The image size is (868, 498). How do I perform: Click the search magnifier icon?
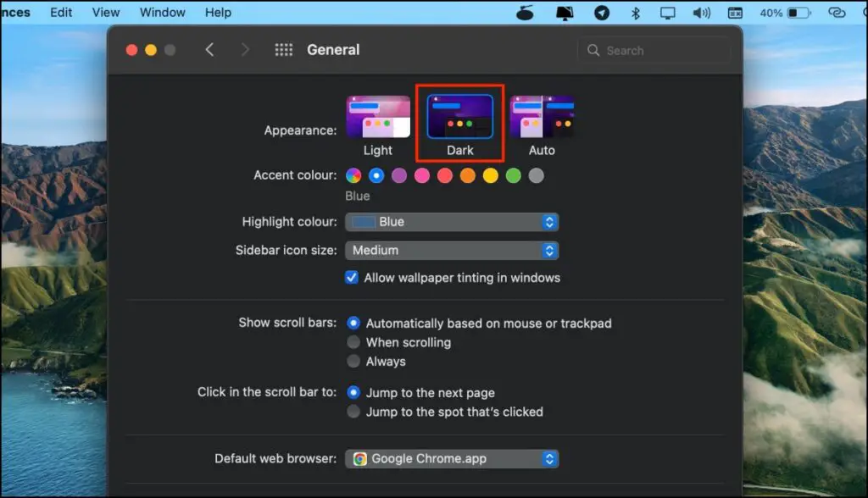tap(593, 50)
